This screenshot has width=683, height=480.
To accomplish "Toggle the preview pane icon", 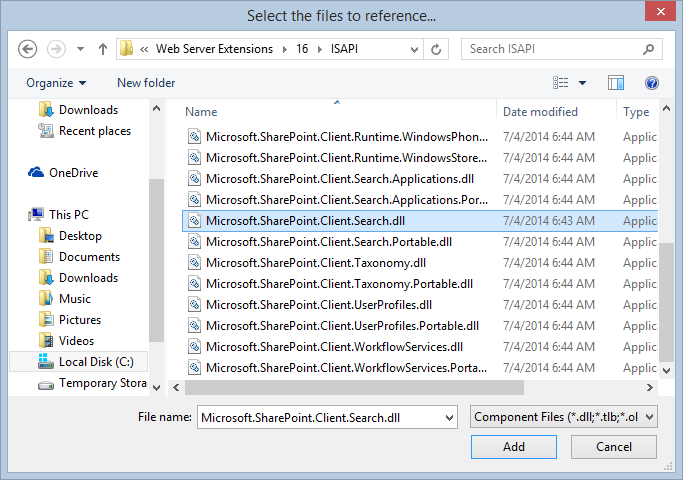I will 616,83.
